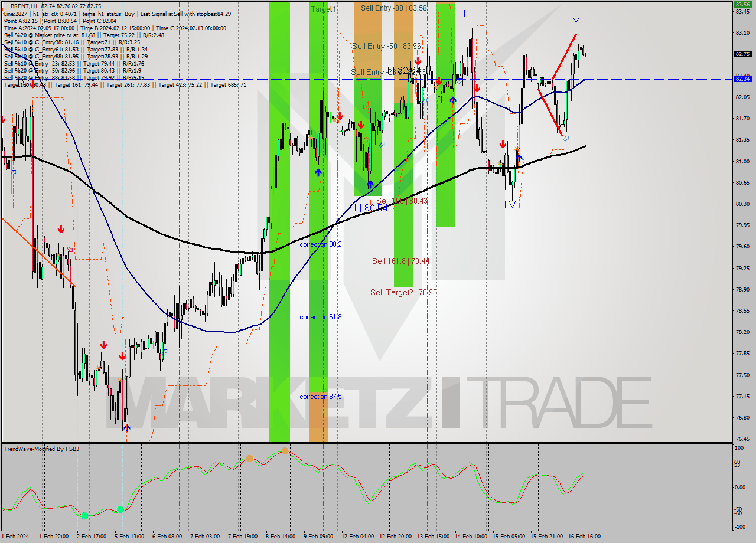Click the 81.00 price axis value
The image size is (756, 543).
742,161
